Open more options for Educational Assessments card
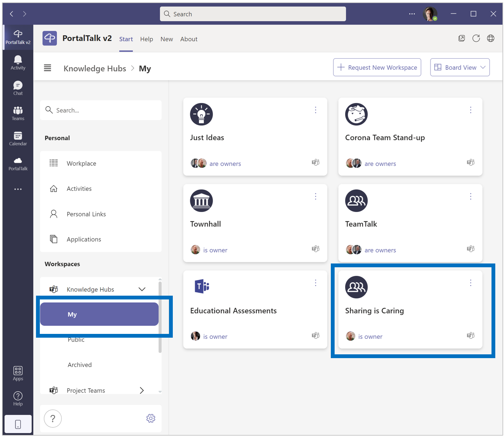504x438 pixels. (x=316, y=283)
